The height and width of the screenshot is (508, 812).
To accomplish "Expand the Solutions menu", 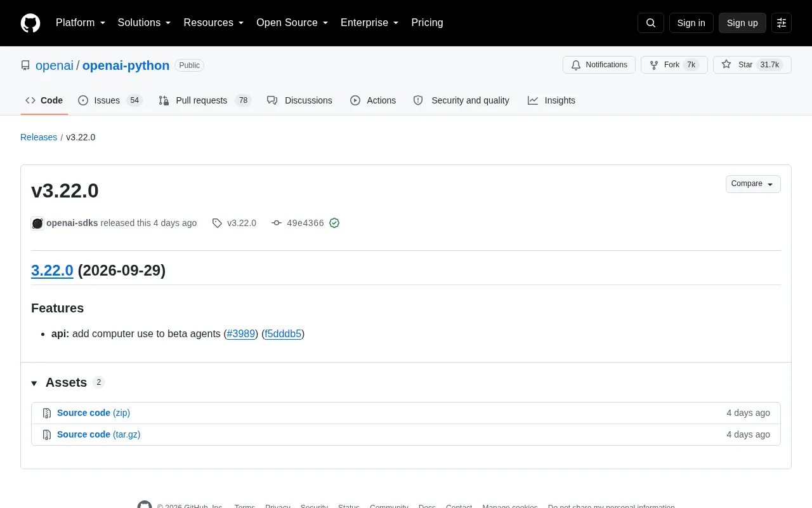I will coord(145,23).
